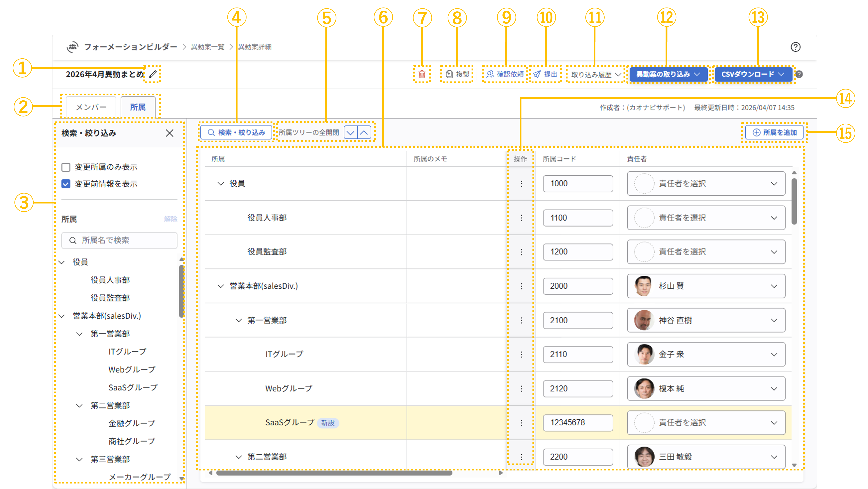Click the 所属コード field containing 1000

pyautogui.click(x=578, y=183)
